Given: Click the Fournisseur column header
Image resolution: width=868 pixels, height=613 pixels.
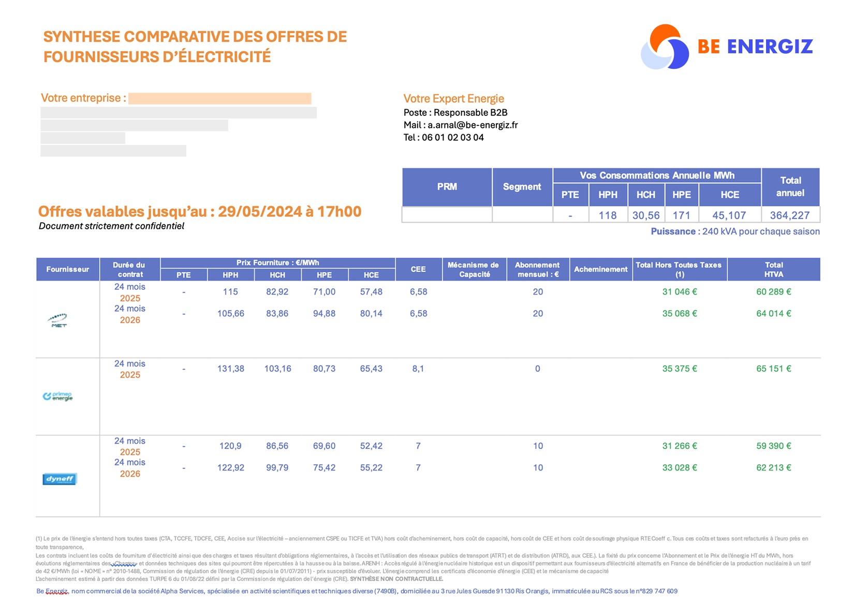Looking at the screenshot, I should (67, 269).
